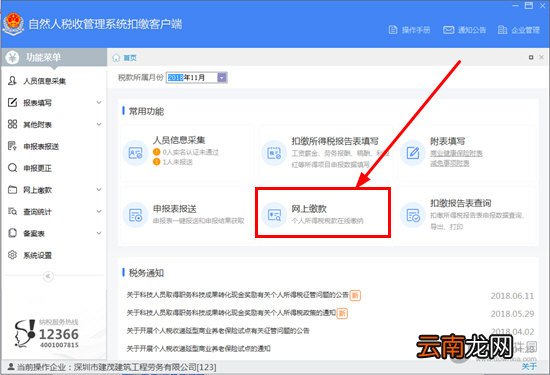Click the 系统设置 gear icon

coord(12,255)
